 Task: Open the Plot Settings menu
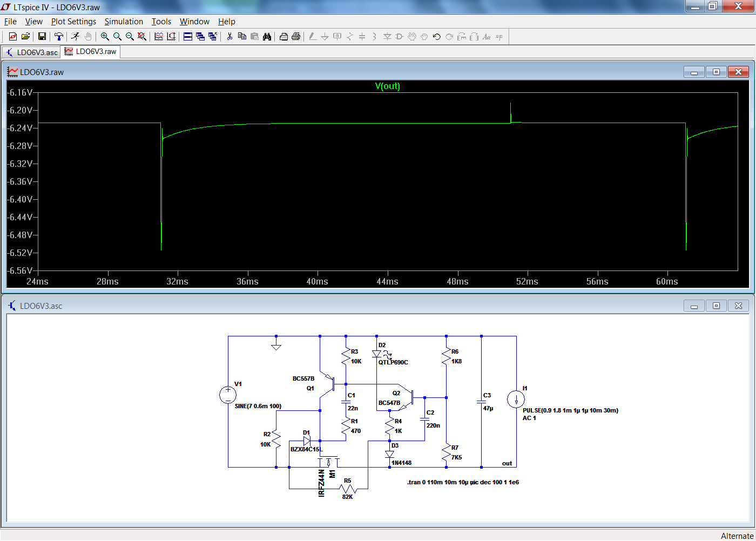point(73,22)
